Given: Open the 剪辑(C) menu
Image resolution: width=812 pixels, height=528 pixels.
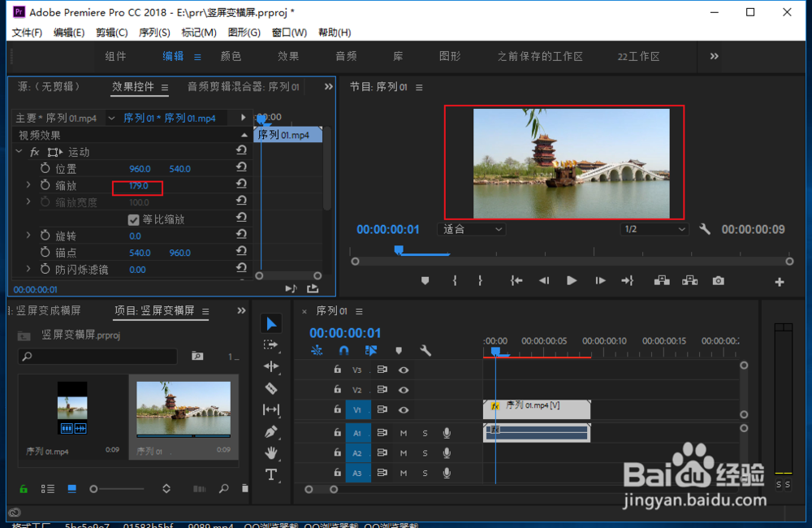Looking at the screenshot, I should (111, 32).
